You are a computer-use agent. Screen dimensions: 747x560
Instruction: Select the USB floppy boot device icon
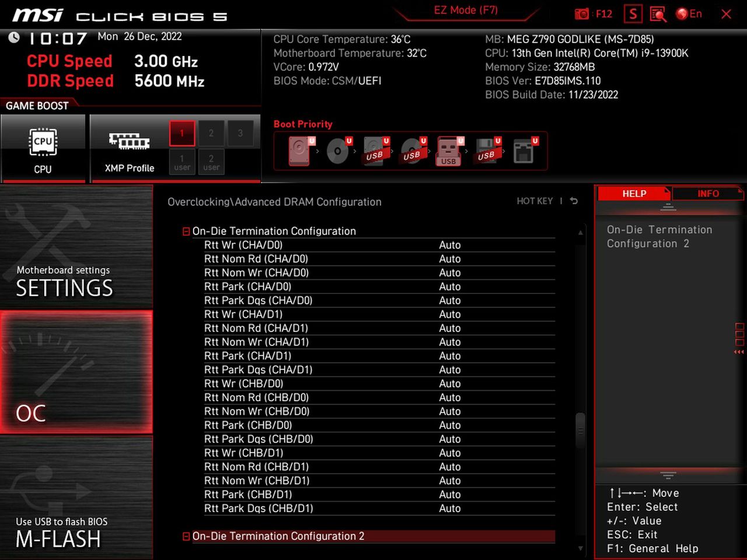[x=487, y=150]
